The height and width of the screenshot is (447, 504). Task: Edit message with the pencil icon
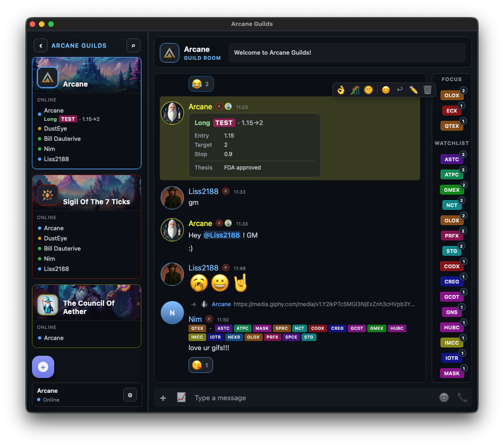point(413,90)
